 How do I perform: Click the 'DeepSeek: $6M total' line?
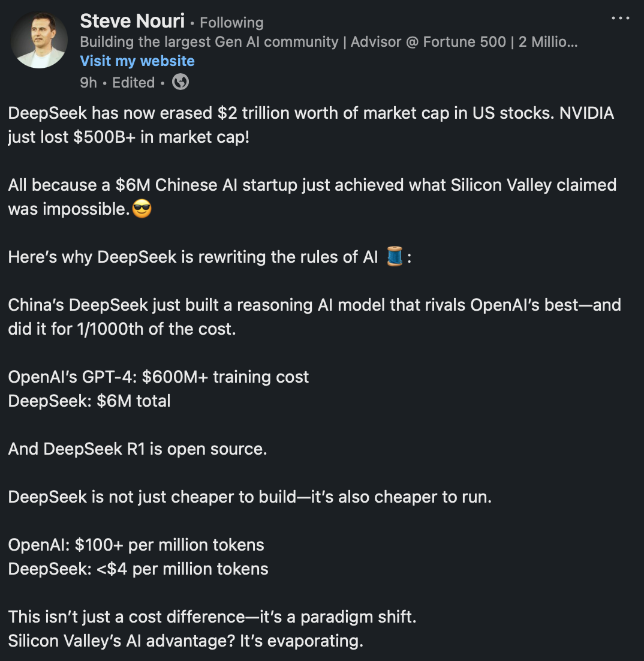click(x=89, y=401)
